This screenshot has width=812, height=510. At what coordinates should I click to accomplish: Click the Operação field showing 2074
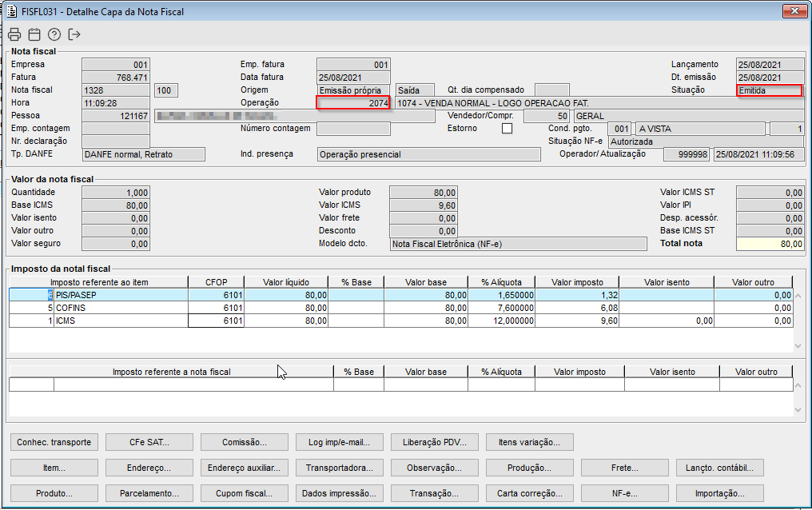[353, 103]
